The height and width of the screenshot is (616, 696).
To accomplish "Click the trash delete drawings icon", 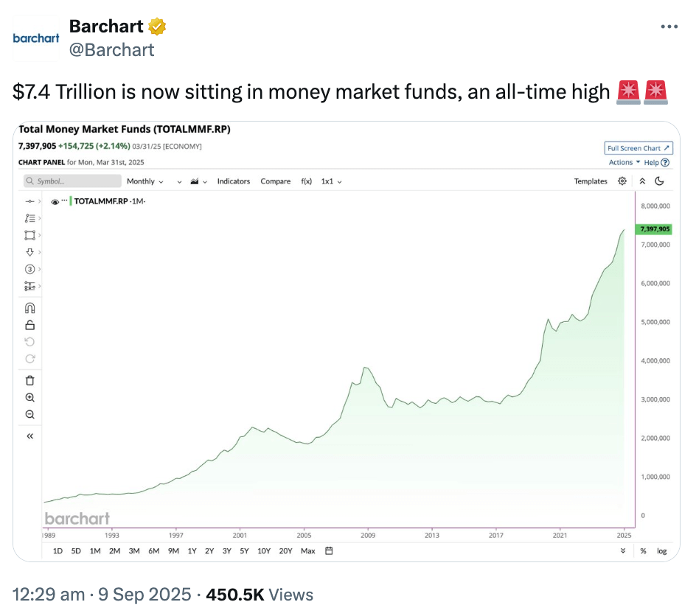I will pos(30,380).
